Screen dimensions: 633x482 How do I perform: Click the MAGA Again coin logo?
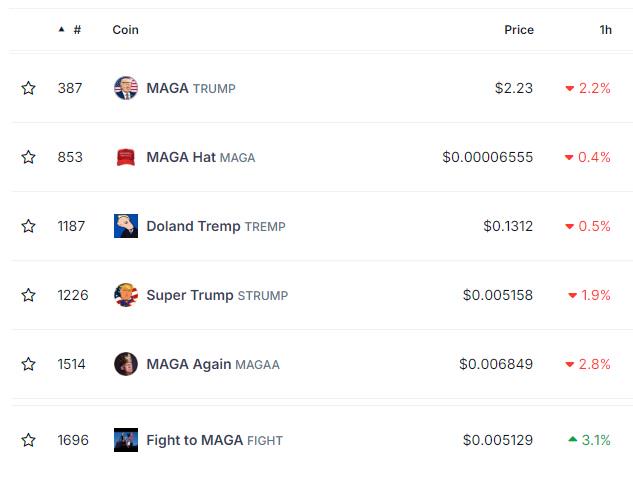pos(125,364)
